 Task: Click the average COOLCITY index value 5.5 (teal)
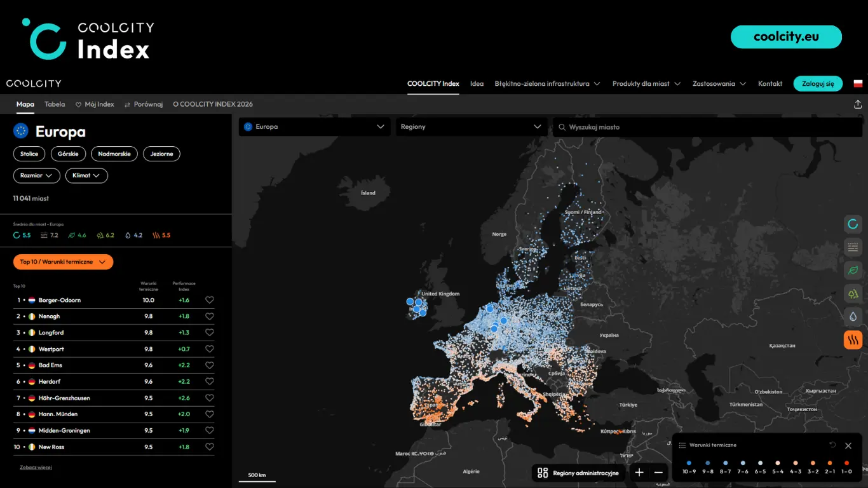pyautogui.click(x=22, y=235)
